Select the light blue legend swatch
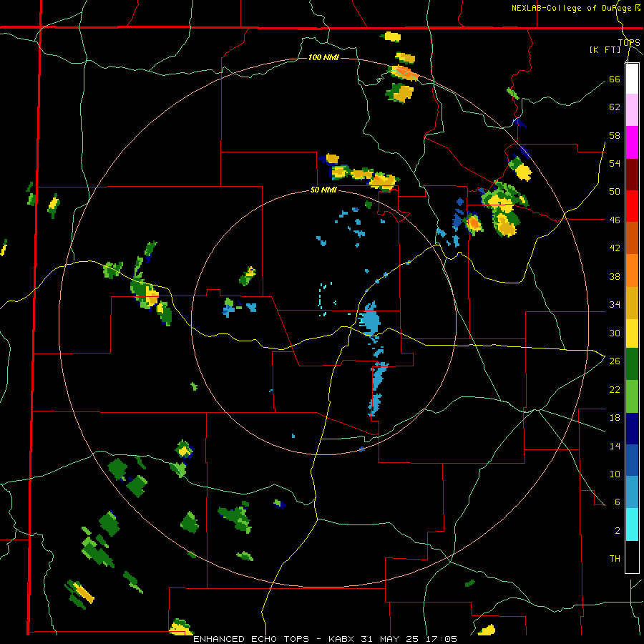Image resolution: width=644 pixels, height=644 pixels. tap(632, 492)
